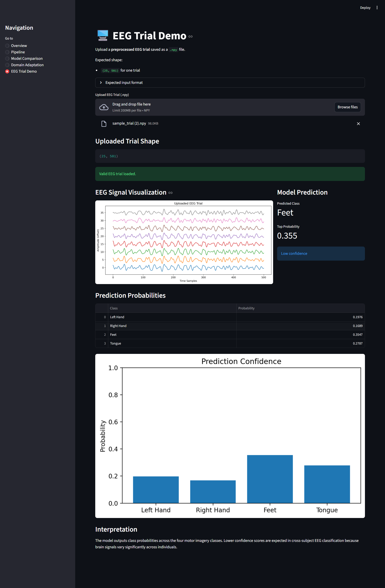Open the three-dot main menu

pyautogui.click(x=377, y=8)
